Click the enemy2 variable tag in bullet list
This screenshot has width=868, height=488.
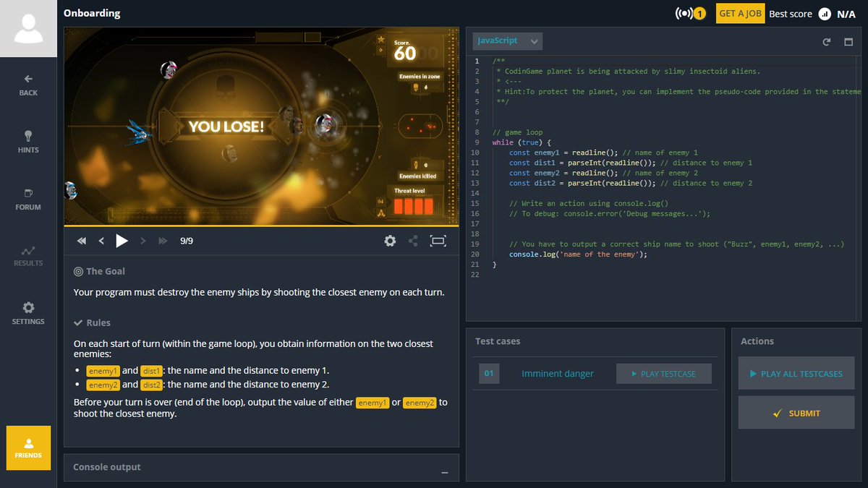click(x=103, y=385)
